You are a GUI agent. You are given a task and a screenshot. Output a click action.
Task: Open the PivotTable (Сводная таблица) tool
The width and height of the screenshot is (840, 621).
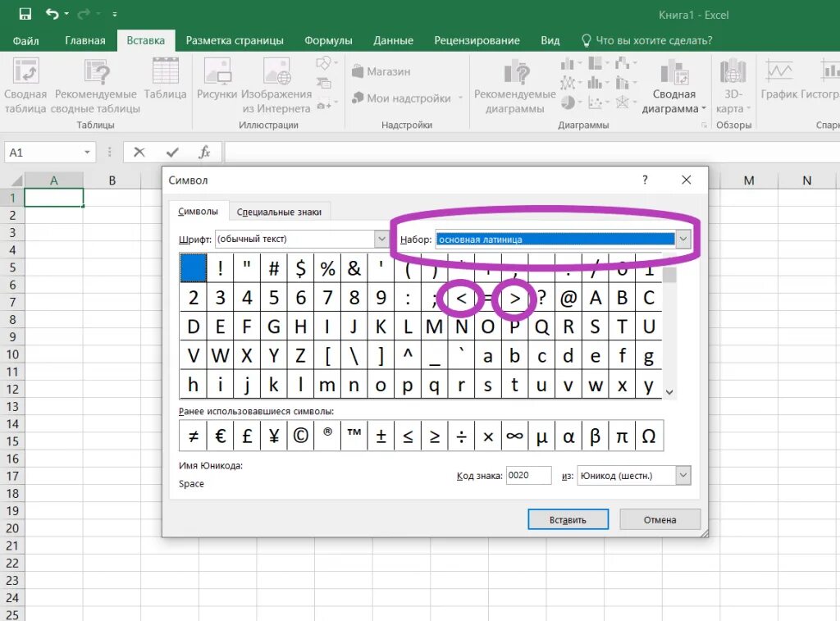pyautogui.click(x=25, y=86)
